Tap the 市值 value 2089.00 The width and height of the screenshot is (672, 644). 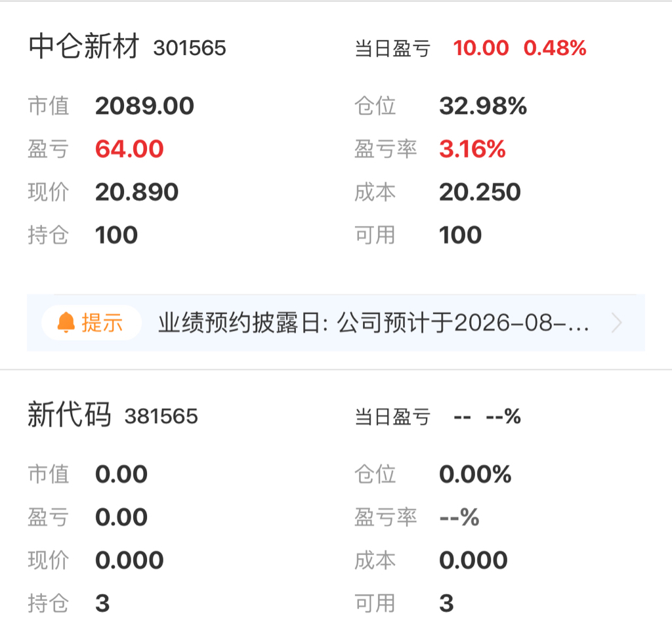(x=144, y=106)
